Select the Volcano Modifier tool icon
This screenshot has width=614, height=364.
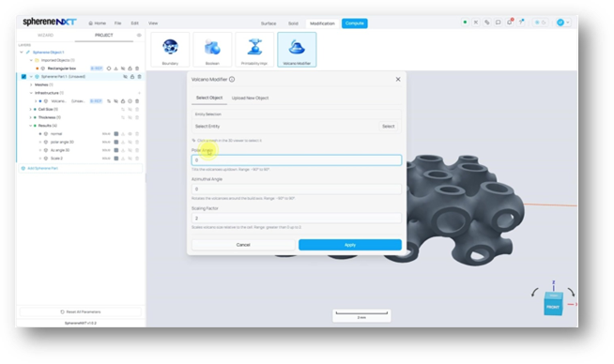[x=297, y=50]
